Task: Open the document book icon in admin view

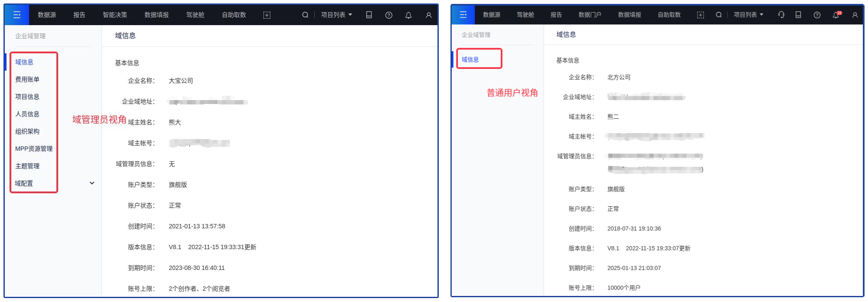Action: (369, 15)
